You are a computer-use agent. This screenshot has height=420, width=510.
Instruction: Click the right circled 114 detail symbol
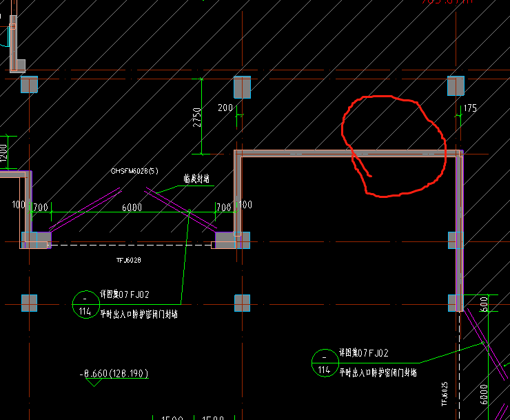pos(323,362)
